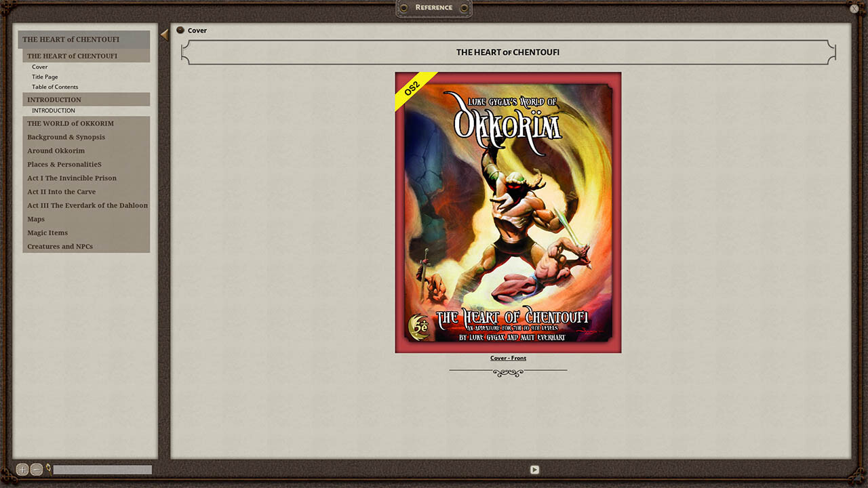Open the "Cover - Front" image link
Screen dimensions: 868x488
pos(508,358)
